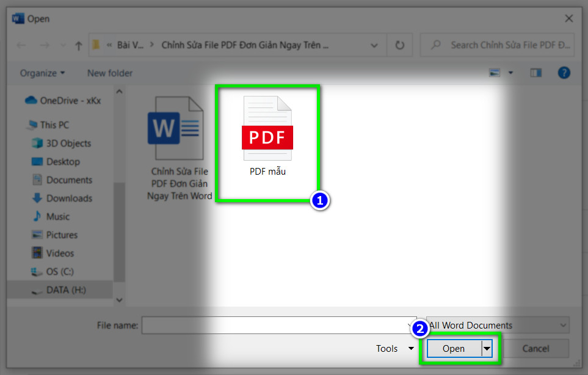The height and width of the screenshot is (375, 588).
Task: Go back with the back arrow
Action: tap(21, 45)
